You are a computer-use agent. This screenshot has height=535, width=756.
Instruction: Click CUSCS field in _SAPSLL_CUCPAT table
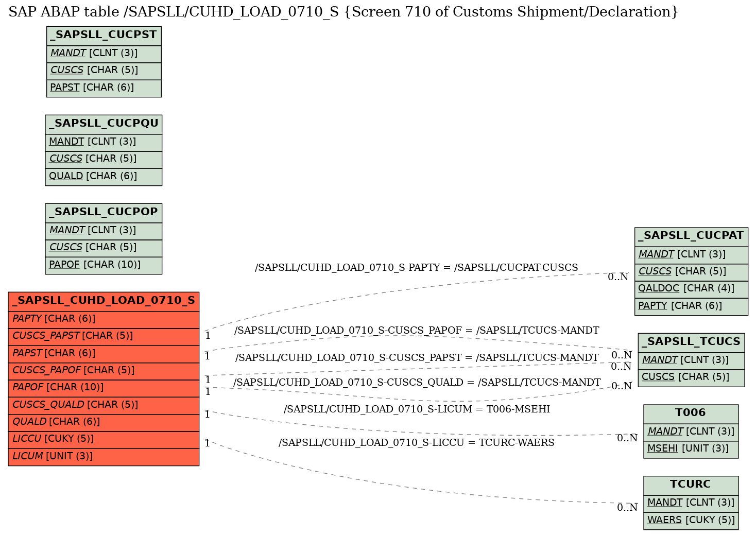pos(691,272)
